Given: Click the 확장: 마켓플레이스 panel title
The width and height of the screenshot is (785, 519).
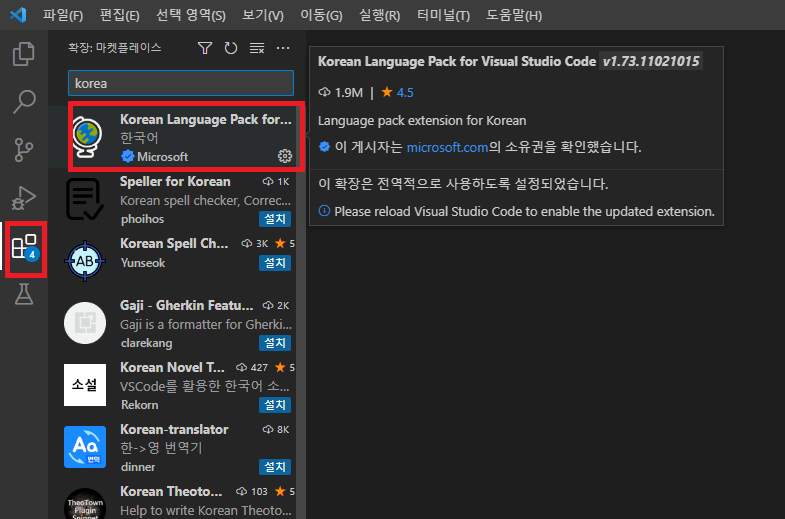Looking at the screenshot, I should pos(115,48).
